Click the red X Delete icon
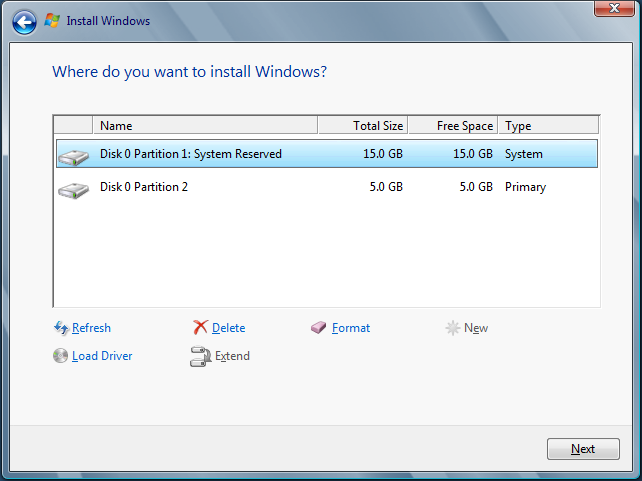 tap(200, 328)
